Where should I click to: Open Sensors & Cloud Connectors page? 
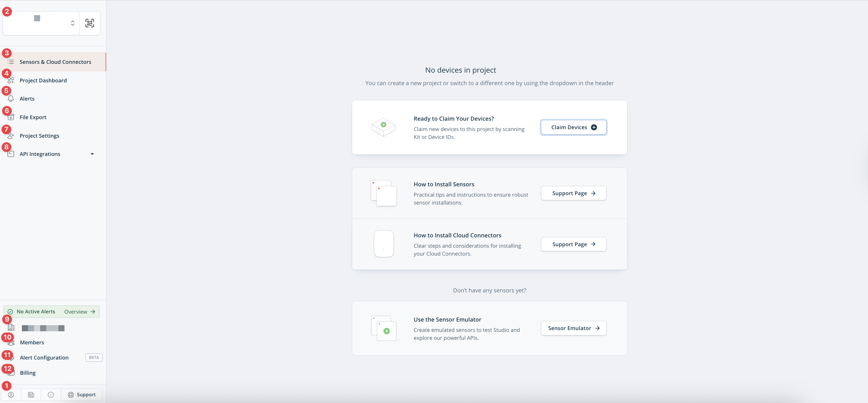click(x=55, y=62)
